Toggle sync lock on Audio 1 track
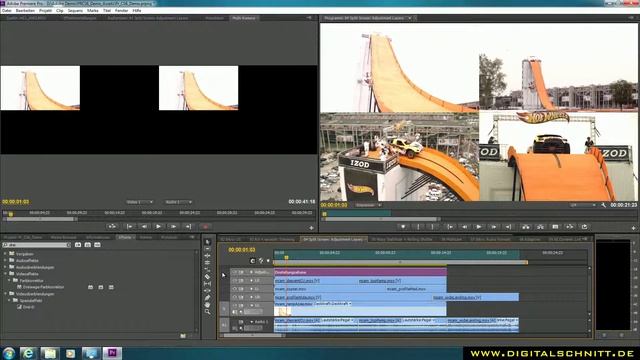 241,322
